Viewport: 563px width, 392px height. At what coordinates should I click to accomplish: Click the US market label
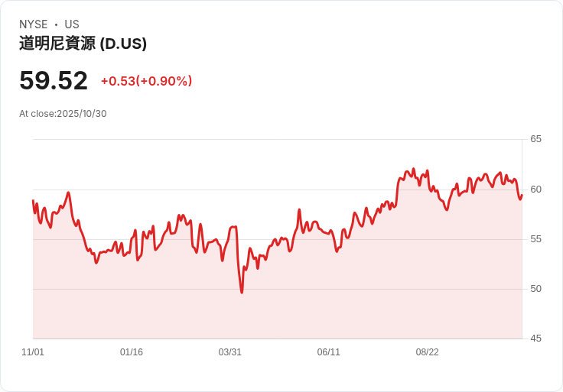(72, 24)
